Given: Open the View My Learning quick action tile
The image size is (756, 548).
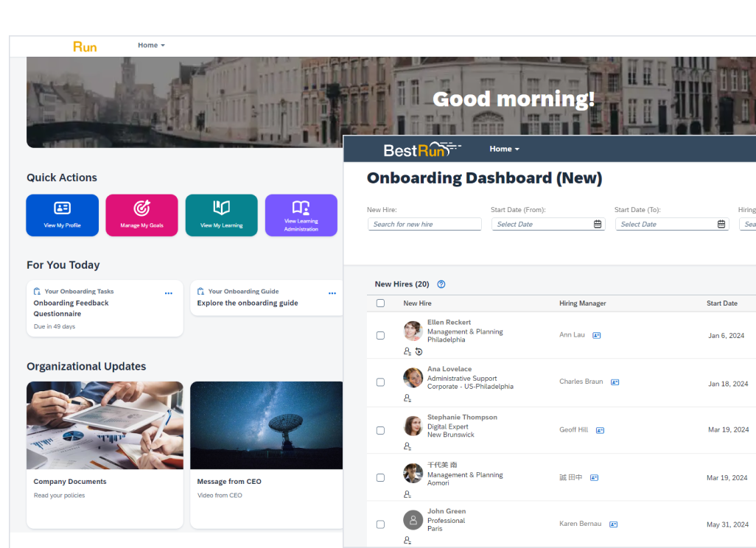Looking at the screenshot, I should [221, 215].
